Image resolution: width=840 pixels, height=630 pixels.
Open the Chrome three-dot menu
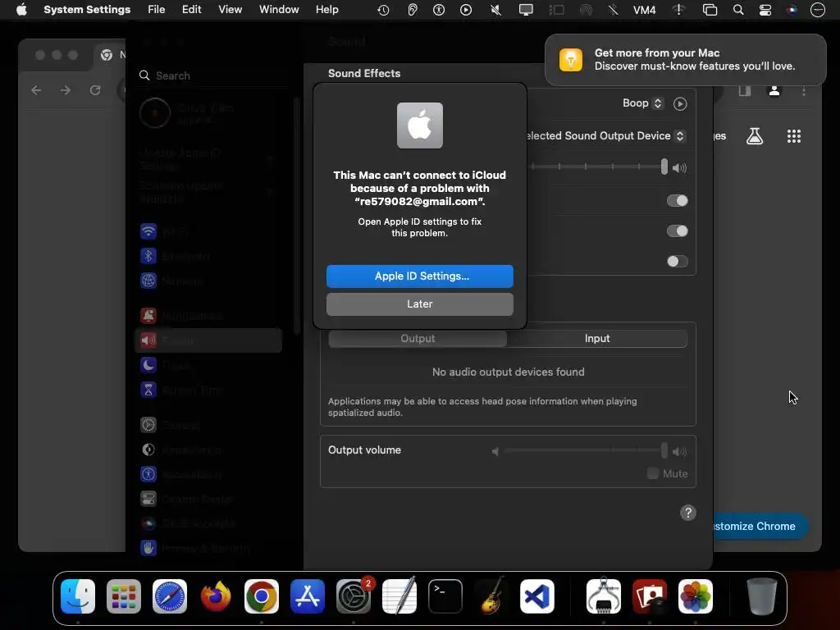click(804, 90)
